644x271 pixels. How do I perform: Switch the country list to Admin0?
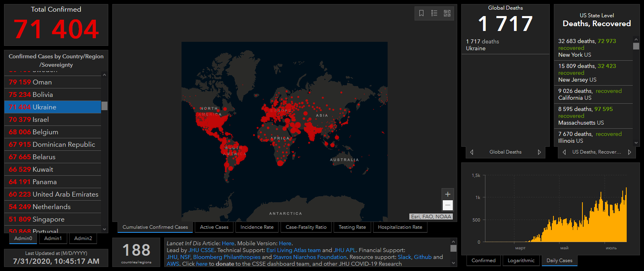tap(23, 238)
